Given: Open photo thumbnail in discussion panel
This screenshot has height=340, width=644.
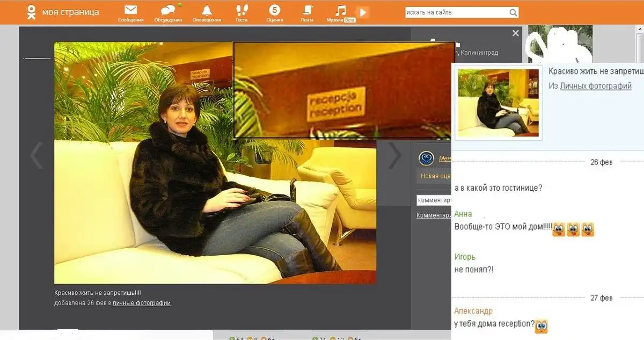Looking at the screenshot, I should click(x=498, y=103).
